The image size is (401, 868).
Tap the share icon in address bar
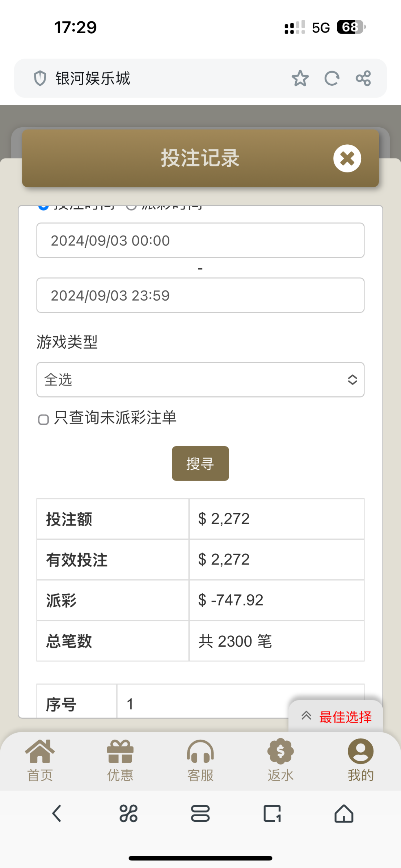(x=363, y=78)
